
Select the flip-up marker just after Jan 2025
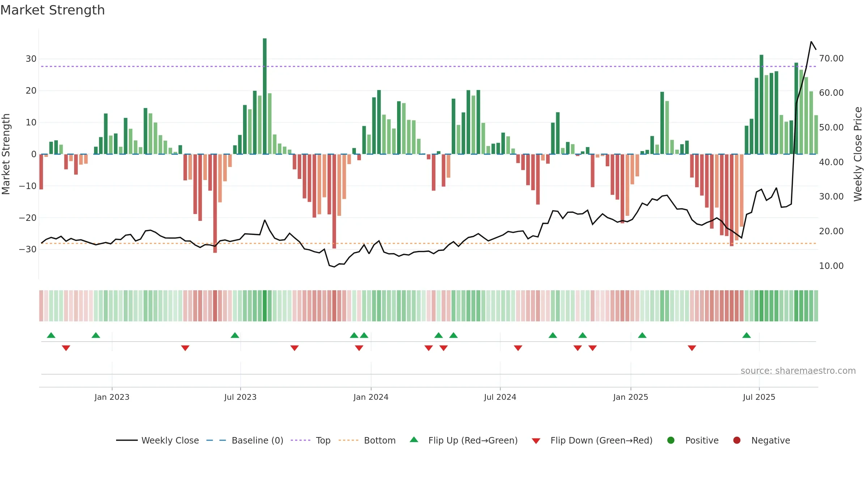[642, 335]
